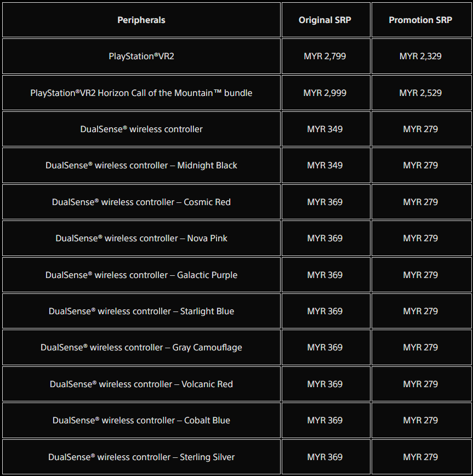The height and width of the screenshot is (476, 473).
Task: Select the plain DualSense wireless controller cell
Action: click(141, 129)
